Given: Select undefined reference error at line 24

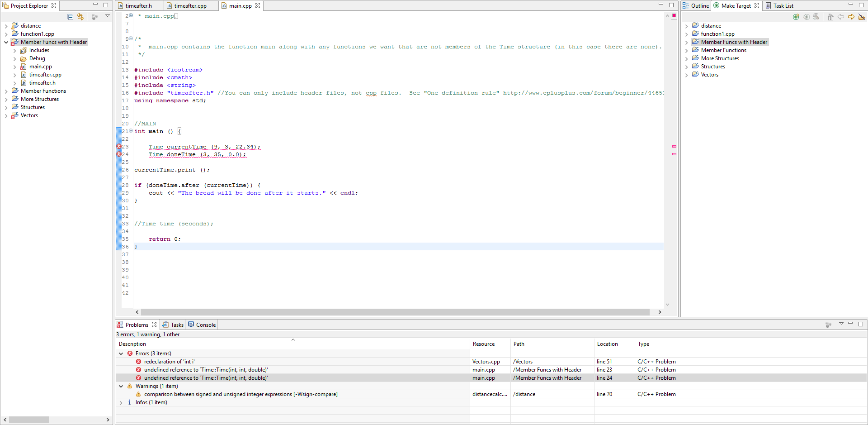Looking at the screenshot, I should (491, 378).
